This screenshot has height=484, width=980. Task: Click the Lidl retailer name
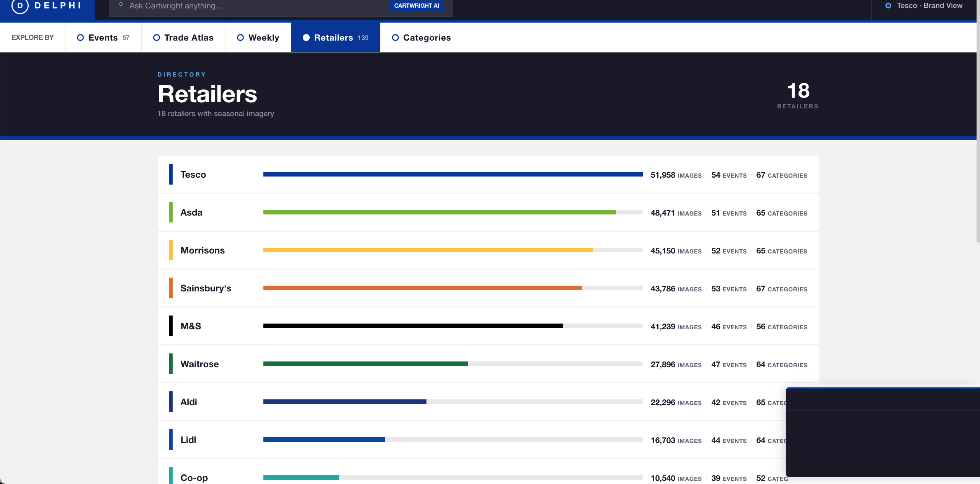point(188,440)
